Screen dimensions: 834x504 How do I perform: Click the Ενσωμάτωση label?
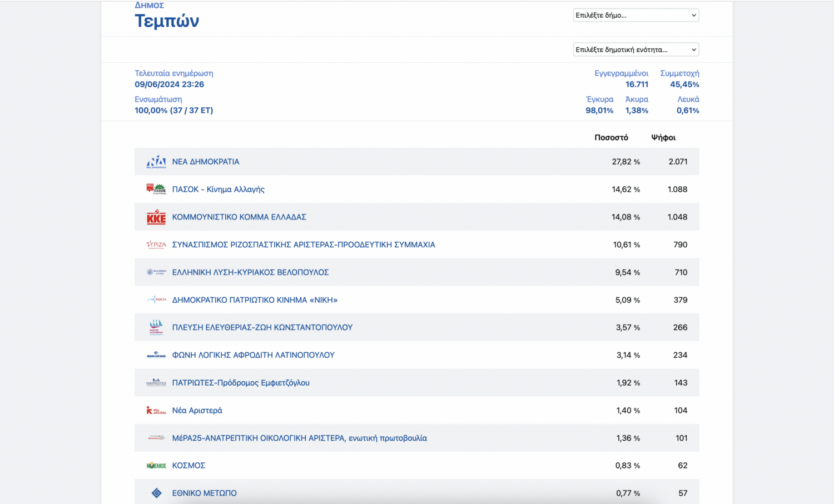pyautogui.click(x=158, y=99)
